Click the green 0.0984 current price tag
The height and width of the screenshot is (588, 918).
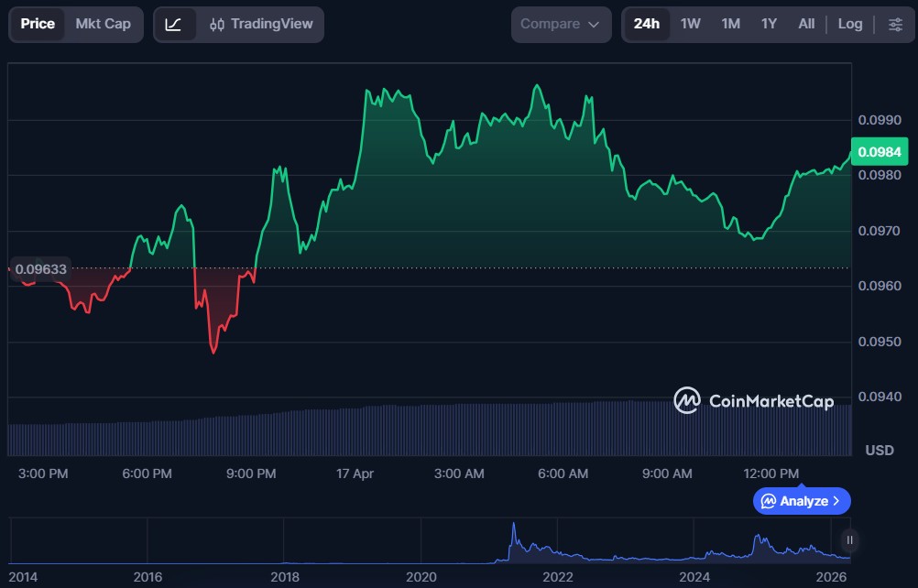click(880, 152)
